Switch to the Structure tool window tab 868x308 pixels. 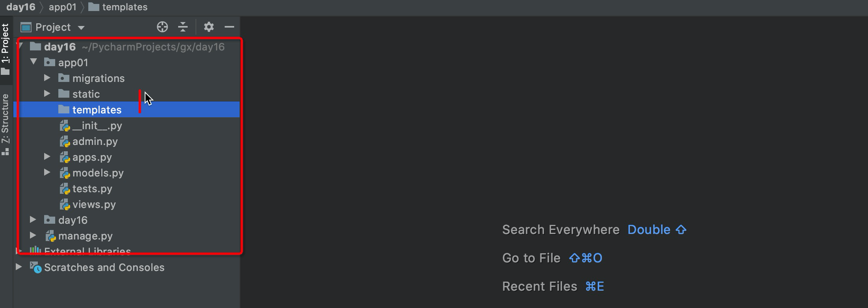click(6, 124)
